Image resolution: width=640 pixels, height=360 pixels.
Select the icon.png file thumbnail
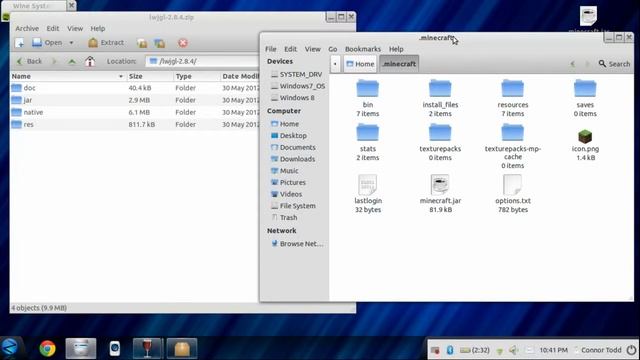585,136
